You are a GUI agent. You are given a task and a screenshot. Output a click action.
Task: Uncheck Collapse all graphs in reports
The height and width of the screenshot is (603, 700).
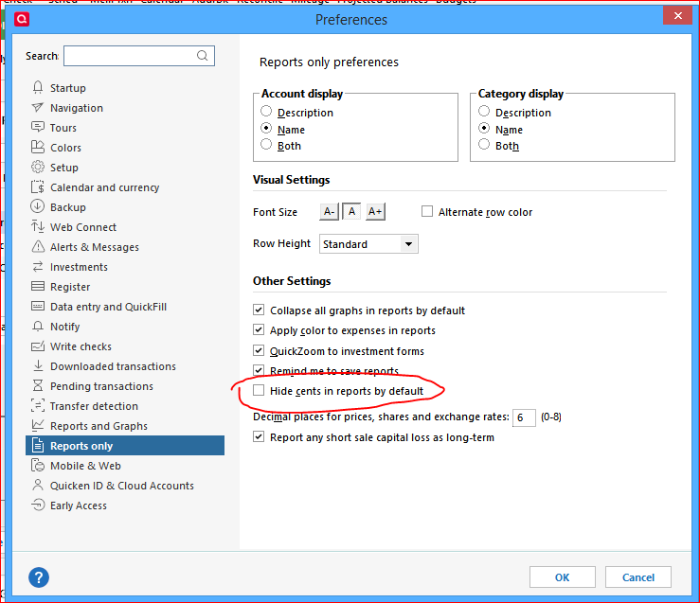(259, 310)
